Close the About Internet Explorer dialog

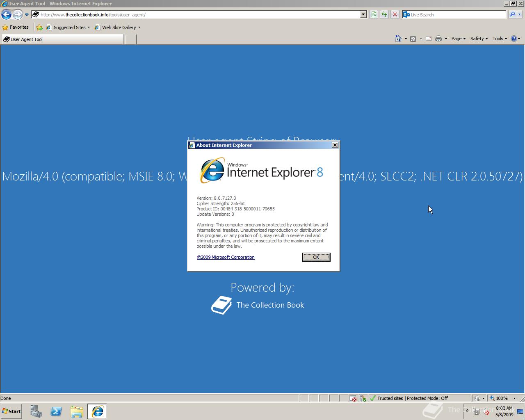(x=335, y=145)
